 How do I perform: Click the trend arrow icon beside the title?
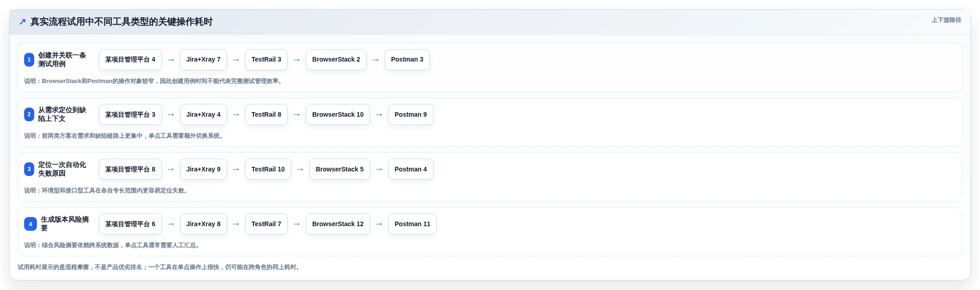pyautogui.click(x=22, y=22)
